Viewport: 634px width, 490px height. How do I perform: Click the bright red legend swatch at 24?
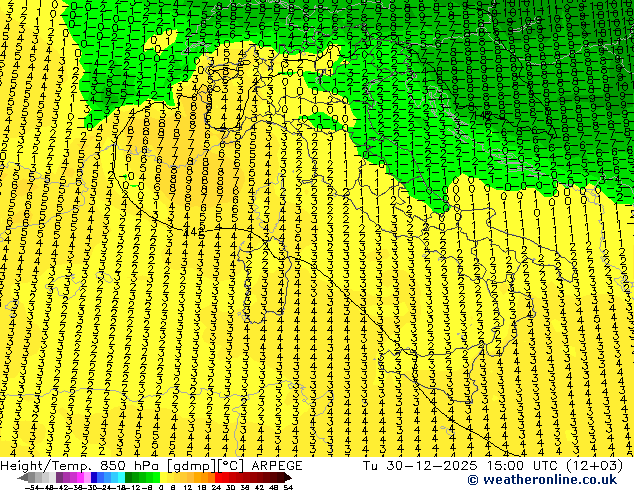click(219, 478)
